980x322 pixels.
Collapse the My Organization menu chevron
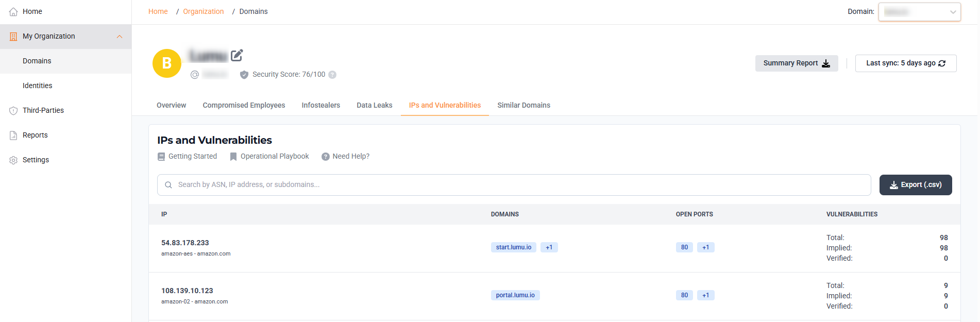point(120,37)
